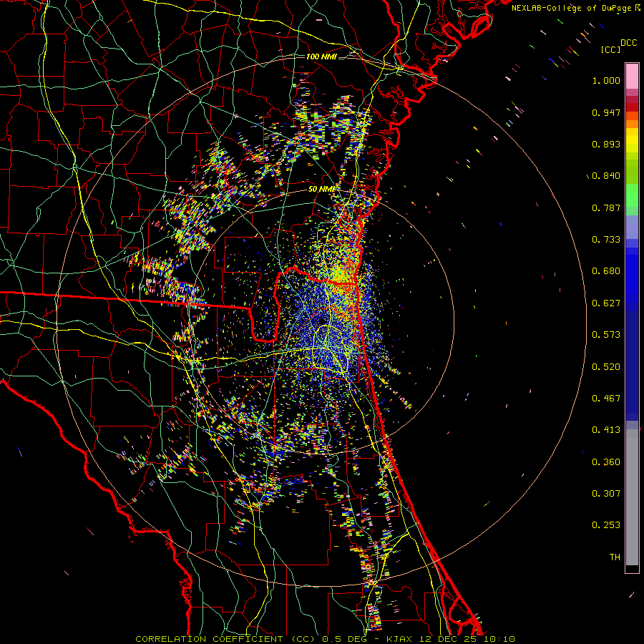644x644 pixels.
Task: Select the 0.360 colorbar value
Action: 606,462
